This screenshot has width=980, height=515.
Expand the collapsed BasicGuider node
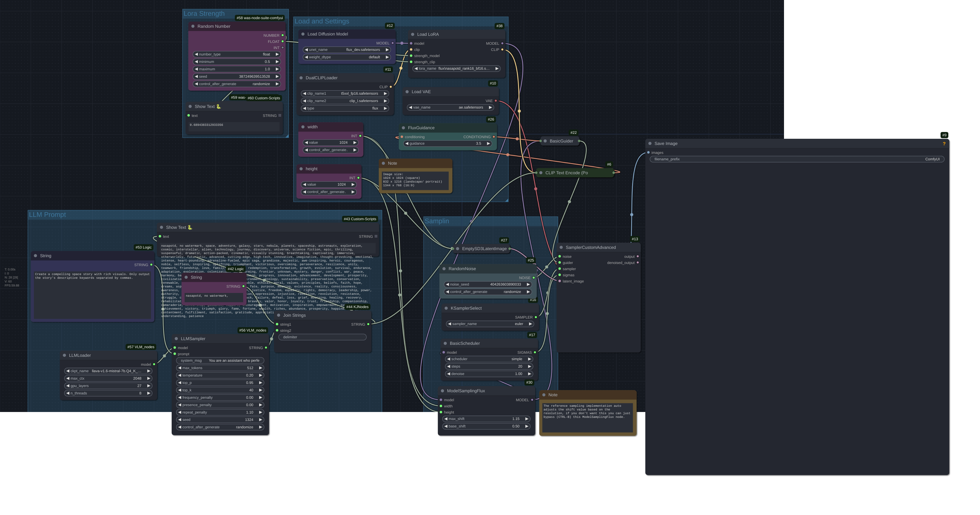(545, 141)
